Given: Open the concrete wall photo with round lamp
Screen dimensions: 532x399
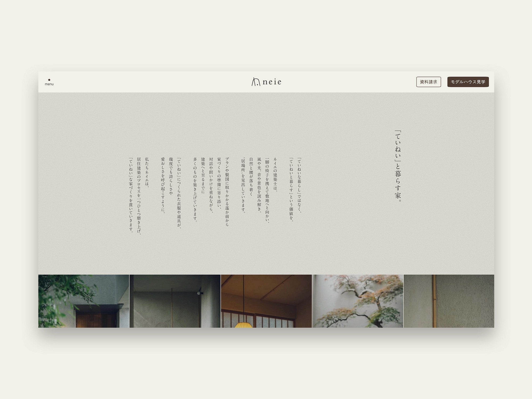Looking at the screenshot, I should click(x=175, y=301).
